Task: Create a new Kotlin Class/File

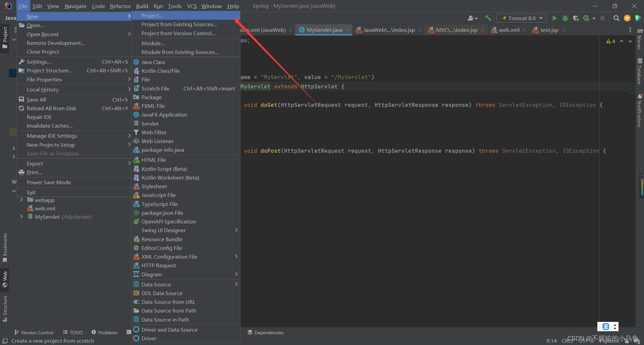Action: pyautogui.click(x=186, y=71)
